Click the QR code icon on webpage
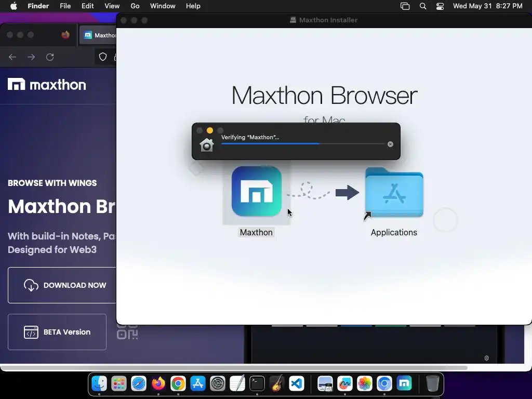This screenshot has height=399, width=532. 127,332
